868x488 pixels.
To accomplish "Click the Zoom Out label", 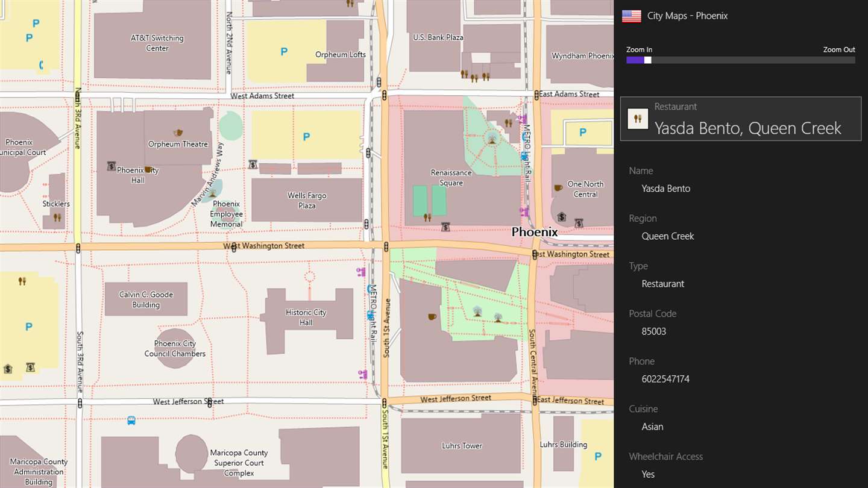I will [x=839, y=49].
